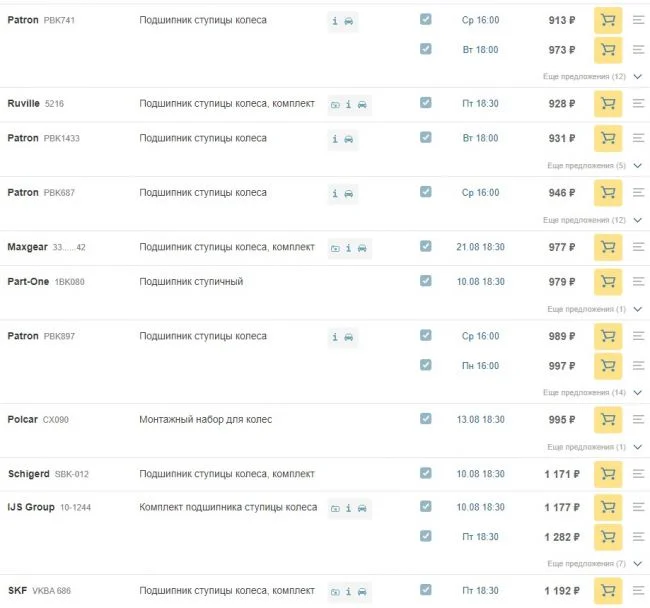Toggle checkbox for Part-One 1BK080 offer
This screenshot has width=650, height=608.
426,281
